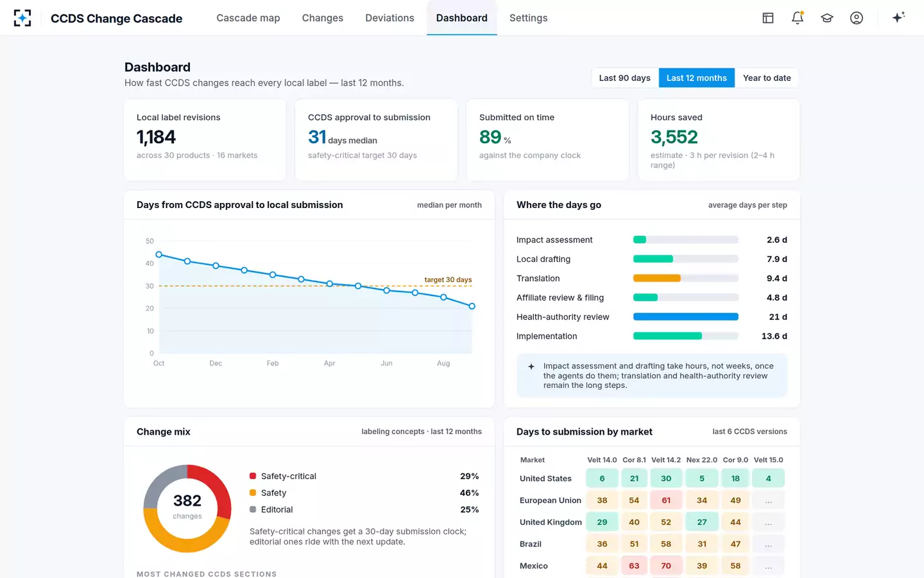
Task: Click the Implementation progress bar
Action: [x=686, y=336]
